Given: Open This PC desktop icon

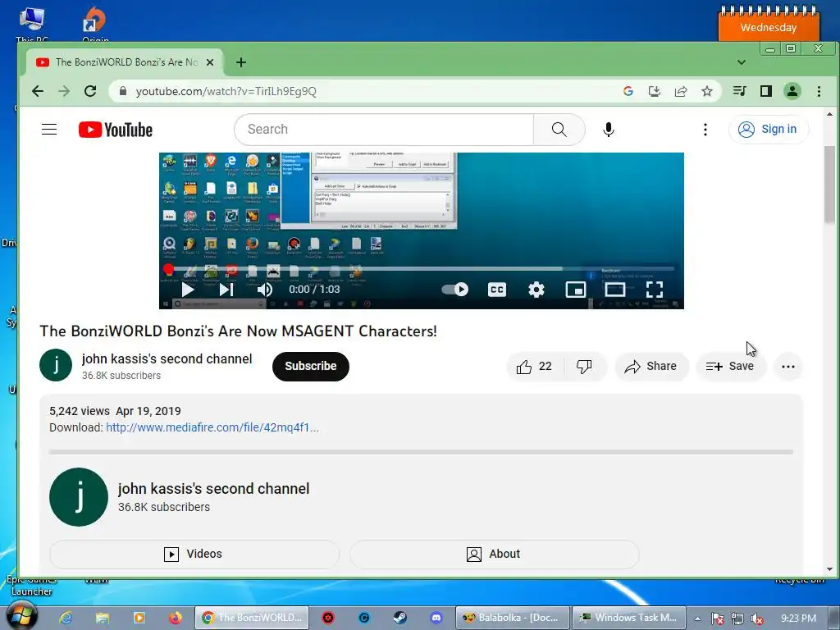Looking at the screenshot, I should point(32,24).
